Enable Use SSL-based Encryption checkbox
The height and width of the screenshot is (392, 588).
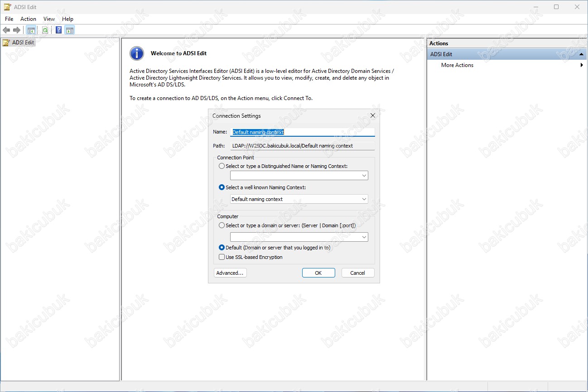click(x=222, y=257)
